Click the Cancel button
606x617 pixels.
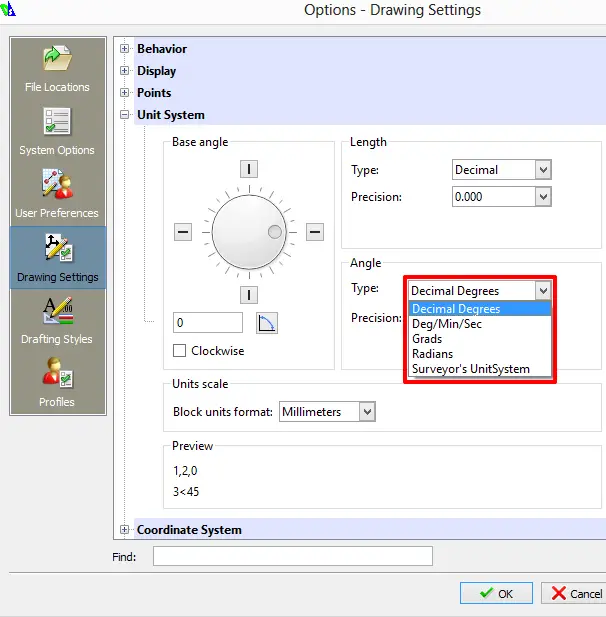coord(575,593)
